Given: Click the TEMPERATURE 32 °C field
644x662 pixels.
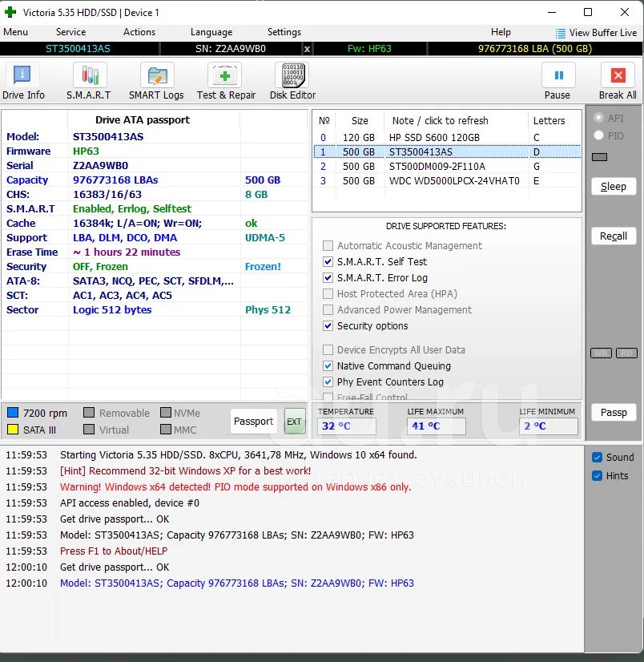Looking at the screenshot, I should pyautogui.click(x=347, y=426).
